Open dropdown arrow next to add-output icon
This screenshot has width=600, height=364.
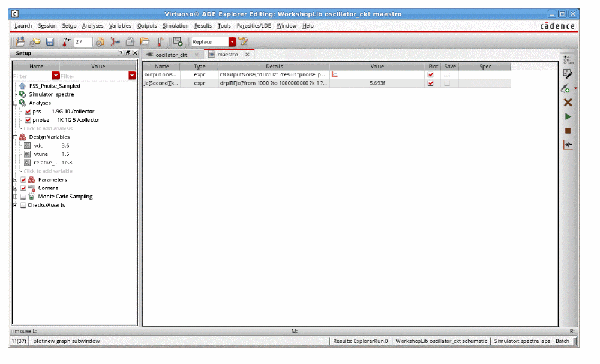coord(575,88)
